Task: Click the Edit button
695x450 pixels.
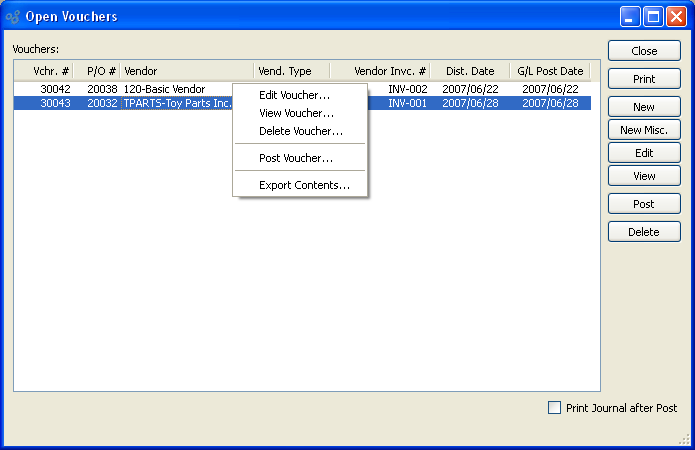Action: pyautogui.click(x=644, y=153)
